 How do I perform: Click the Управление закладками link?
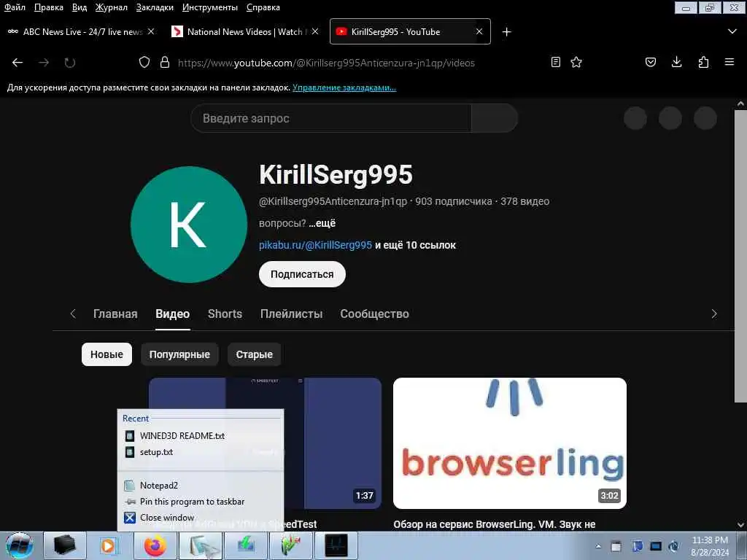click(x=344, y=87)
